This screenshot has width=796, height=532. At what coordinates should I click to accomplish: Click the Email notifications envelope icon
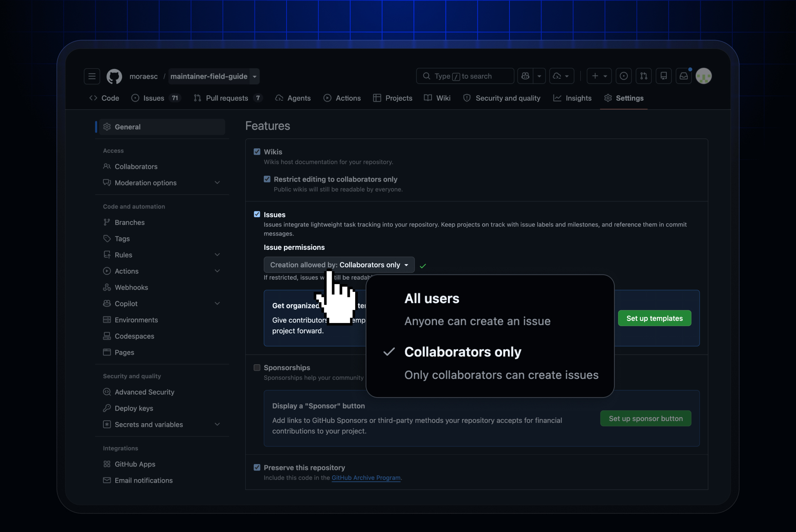[107, 480]
